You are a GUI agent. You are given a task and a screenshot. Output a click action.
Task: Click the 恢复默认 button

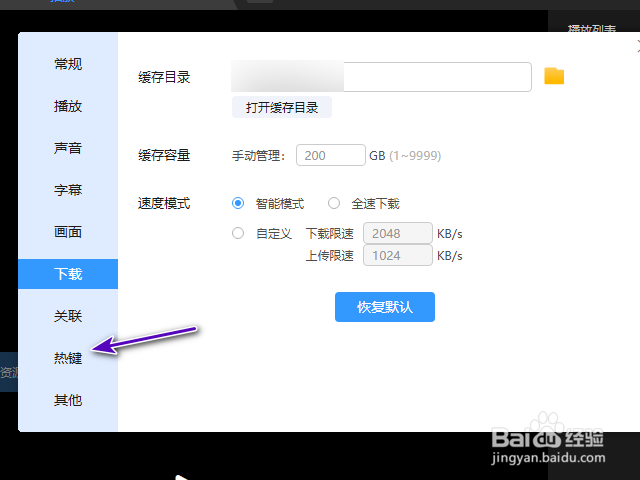384,307
